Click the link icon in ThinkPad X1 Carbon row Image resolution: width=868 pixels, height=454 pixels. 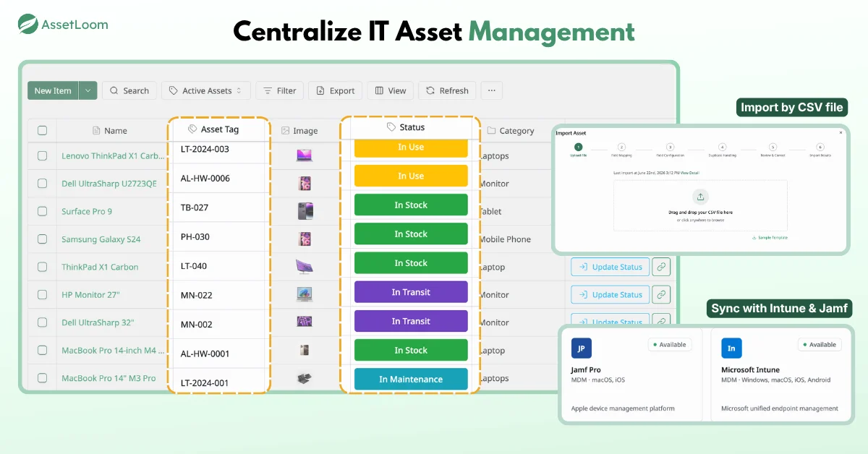[x=661, y=267]
